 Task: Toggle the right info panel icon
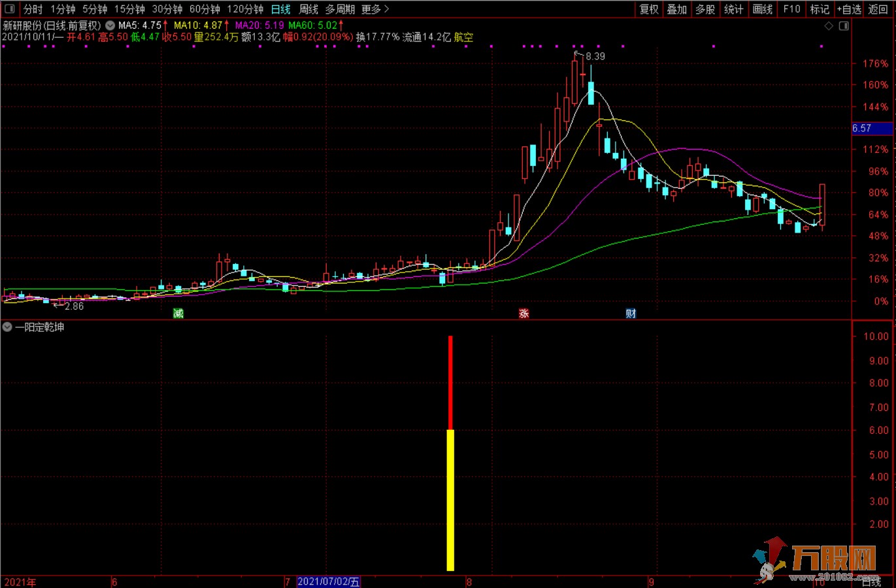(844, 26)
